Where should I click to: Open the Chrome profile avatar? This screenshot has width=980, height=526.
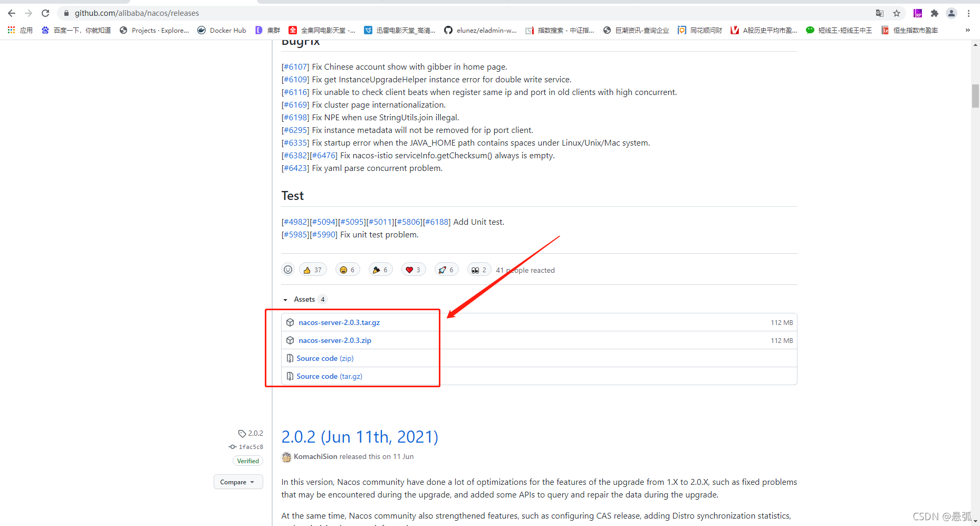[952, 13]
